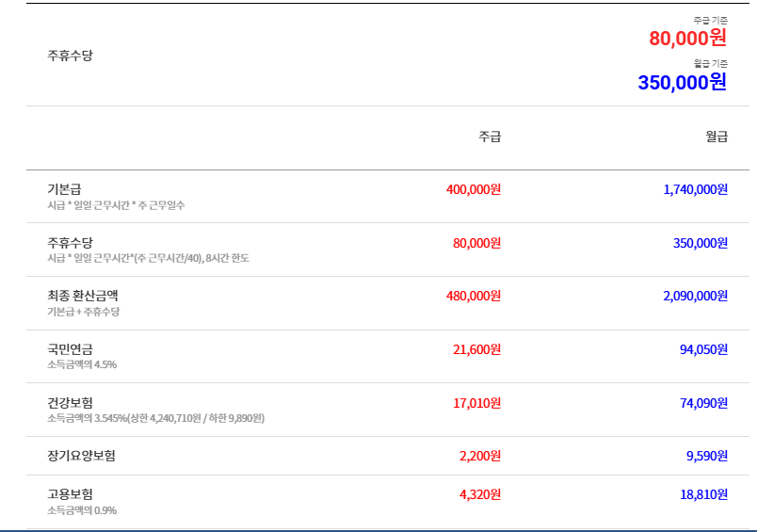Select the 2,200원 weekly long-term care value

click(x=480, y=456)
